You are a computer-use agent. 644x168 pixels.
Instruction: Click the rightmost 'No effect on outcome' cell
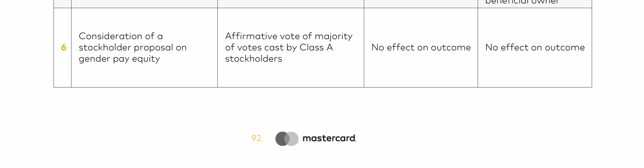point(535,47)
